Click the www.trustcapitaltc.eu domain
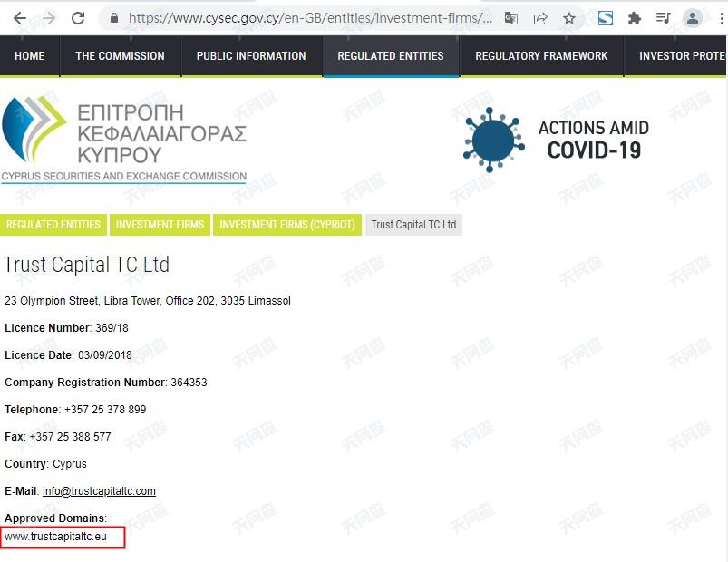728x562 pixels. tap(55, 537)
